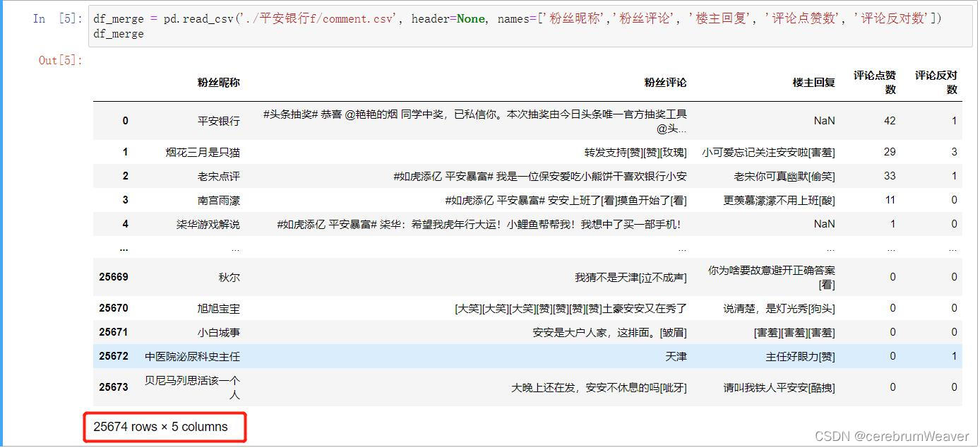Click reply 你为啥要故意避开正确答案[看]
Screen dimensions: 980x448
pos(772,277)
